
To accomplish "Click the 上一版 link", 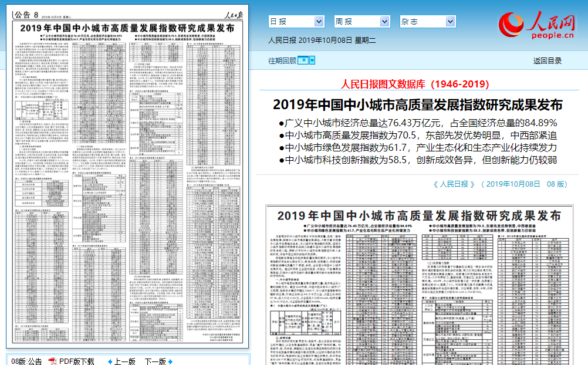I will point(124,361).
